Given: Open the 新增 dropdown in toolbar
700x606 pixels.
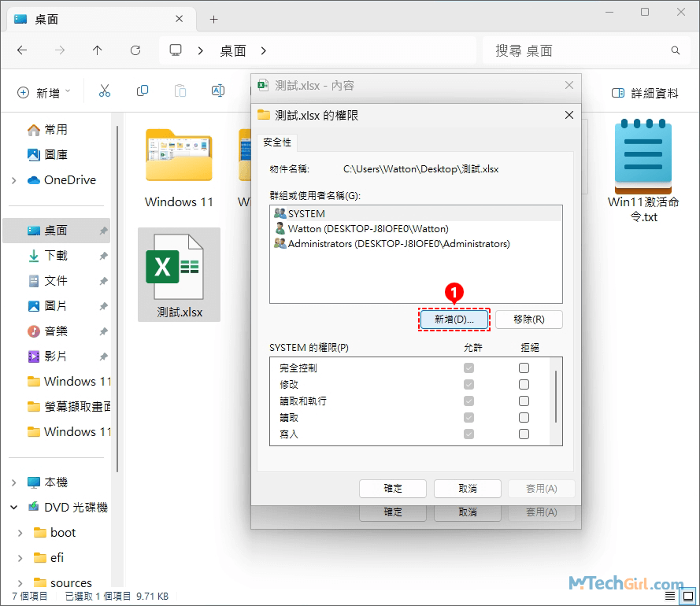Looking at the screenshot, I should click(x=44, y=93).
